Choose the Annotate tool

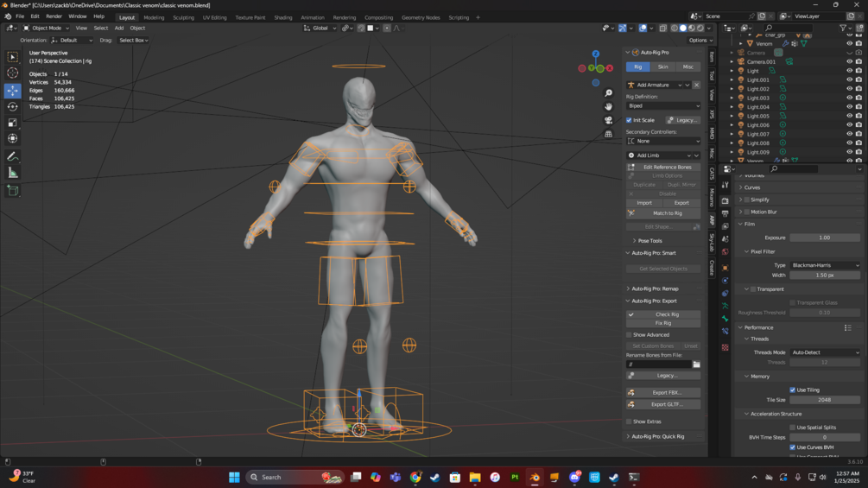tap(12, 157)
